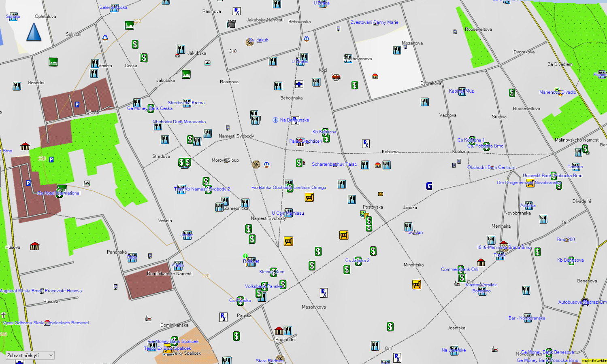Click the yellow shopping cart icon near Minoritska

pos(416,285)
